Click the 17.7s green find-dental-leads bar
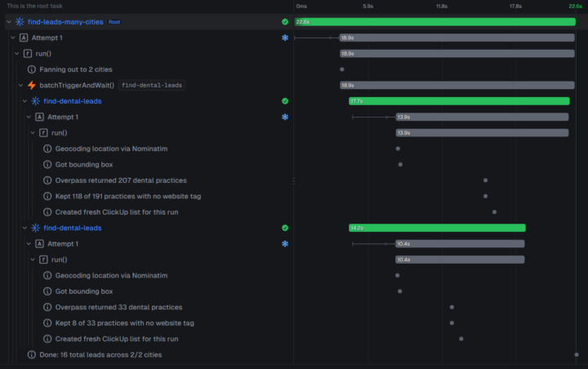This screenshot has width=588, height=369. [459, 101]
